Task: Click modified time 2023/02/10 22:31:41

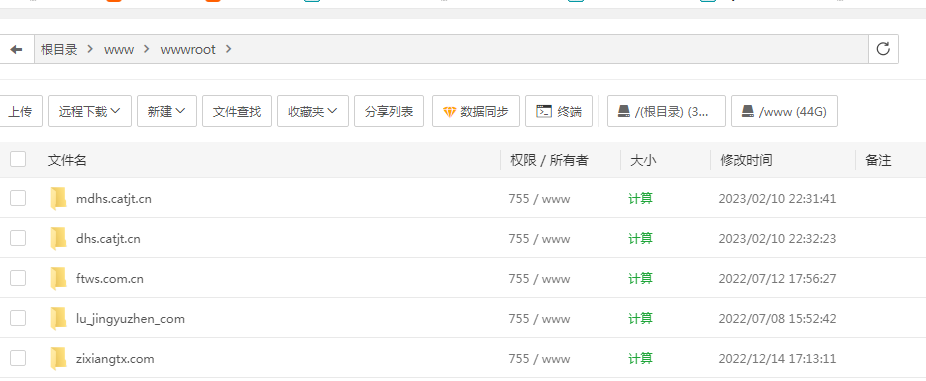Action: pyautogui.click(x=777, y=199)
